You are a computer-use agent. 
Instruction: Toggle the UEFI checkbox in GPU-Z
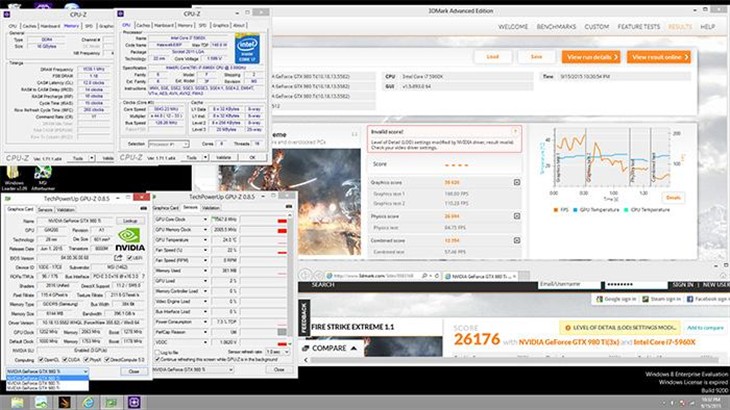coord(130,257)
